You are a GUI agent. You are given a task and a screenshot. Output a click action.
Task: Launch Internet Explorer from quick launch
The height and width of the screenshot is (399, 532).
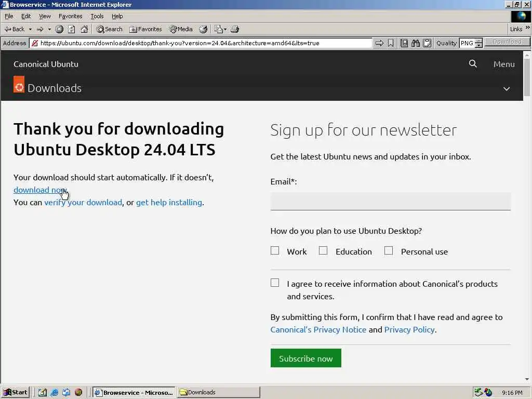pos(54,393)
